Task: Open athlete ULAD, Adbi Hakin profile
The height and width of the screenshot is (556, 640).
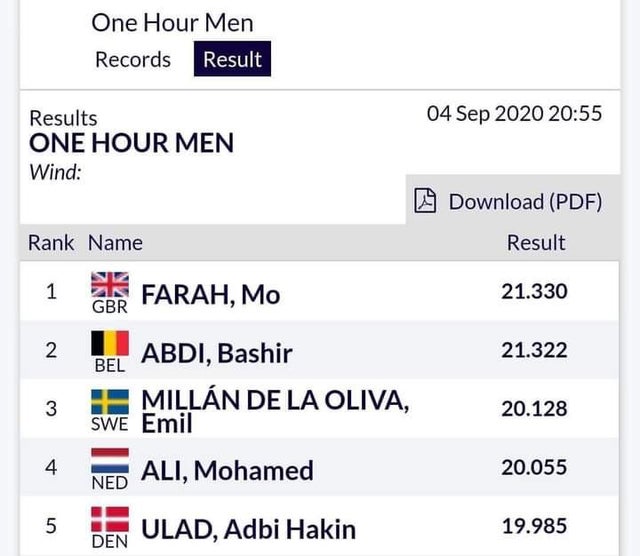Action: [x=249, y=530]
